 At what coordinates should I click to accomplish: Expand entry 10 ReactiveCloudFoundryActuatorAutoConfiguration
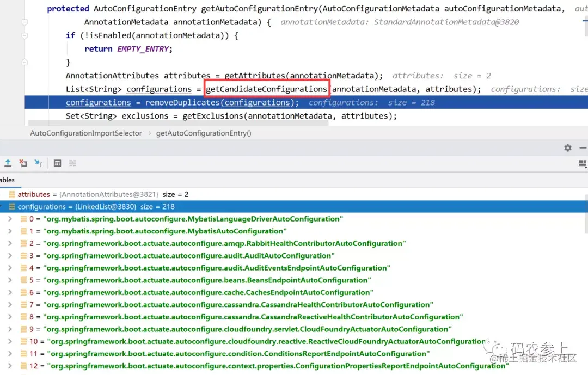tap(10, 341)
